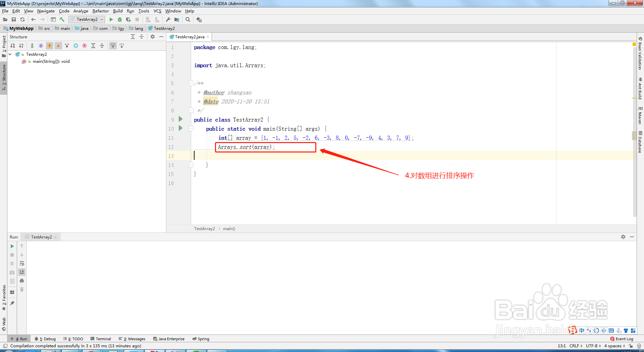Pin the Run tab with pin icon

point(12,303)
